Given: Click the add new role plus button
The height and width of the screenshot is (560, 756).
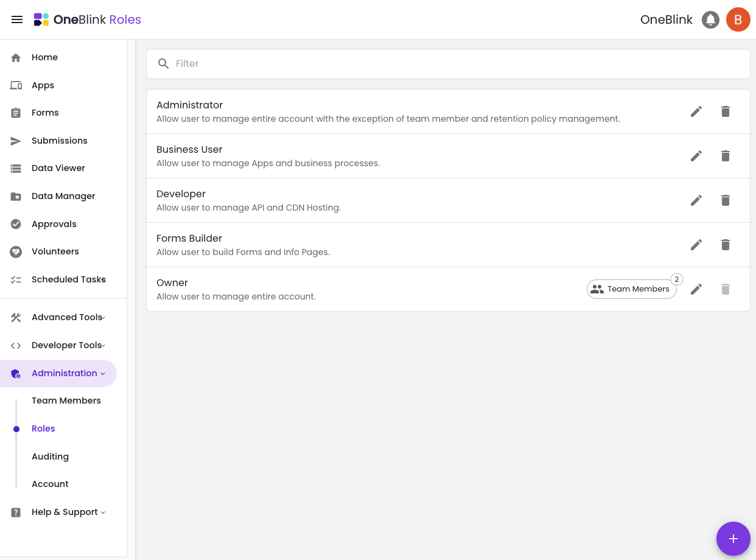Looking at the screenshot, I should point(733,539).
